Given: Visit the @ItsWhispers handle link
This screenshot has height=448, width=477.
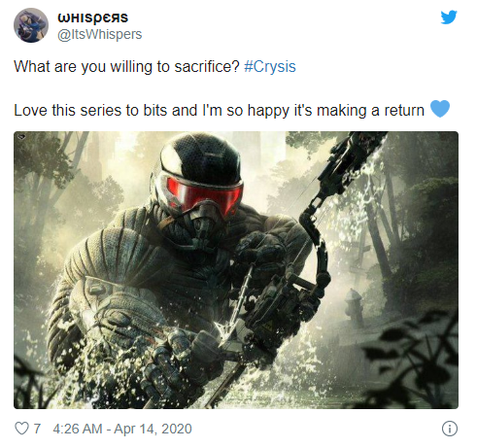Looking at the screenshot, I should (x=100, y=34).
